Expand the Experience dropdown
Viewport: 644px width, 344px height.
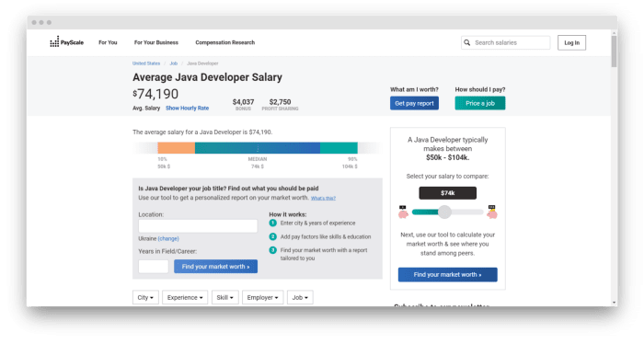click(x=185, y=297)
